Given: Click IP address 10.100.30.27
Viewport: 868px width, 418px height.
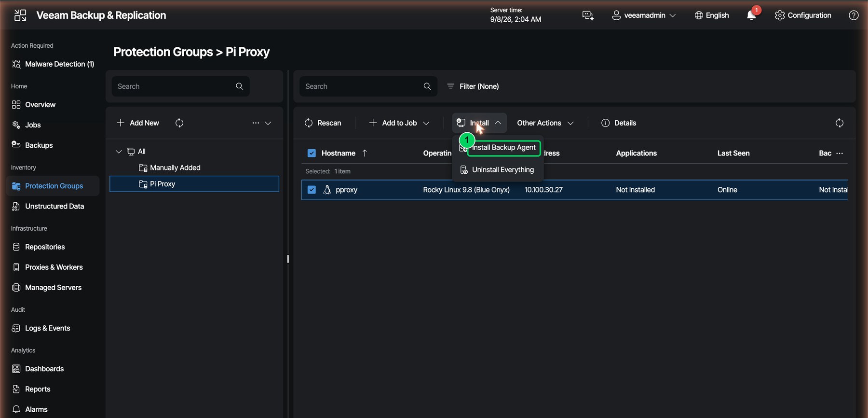Looking at the screenshot, I should [543, 190].
